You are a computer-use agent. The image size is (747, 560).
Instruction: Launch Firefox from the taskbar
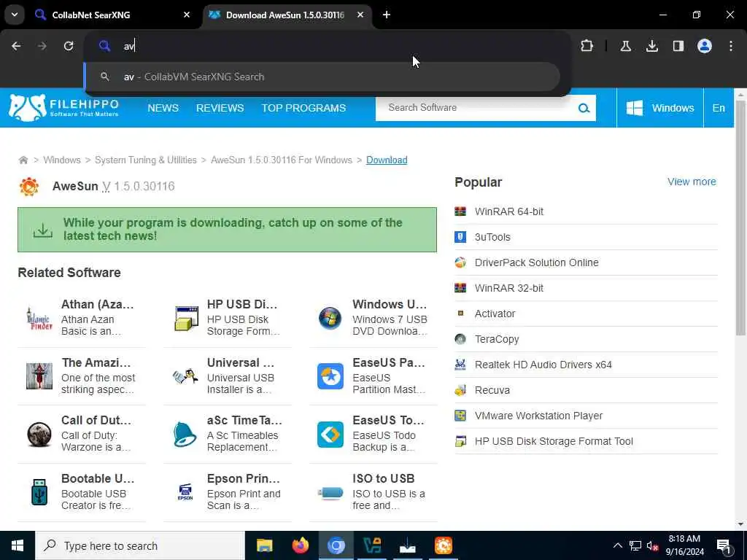pos(300,545)
